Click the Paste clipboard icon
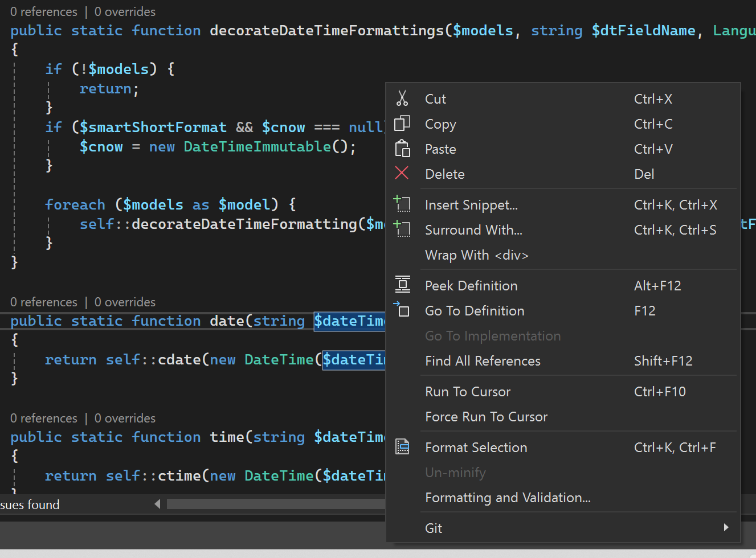 coord(402,149)
